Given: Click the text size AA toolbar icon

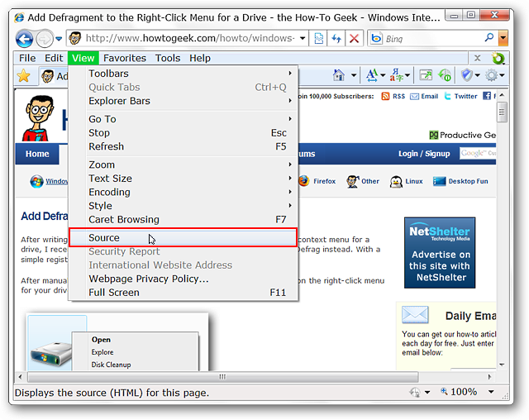Looking at the screenshot, I should click(x=372, y=75).
